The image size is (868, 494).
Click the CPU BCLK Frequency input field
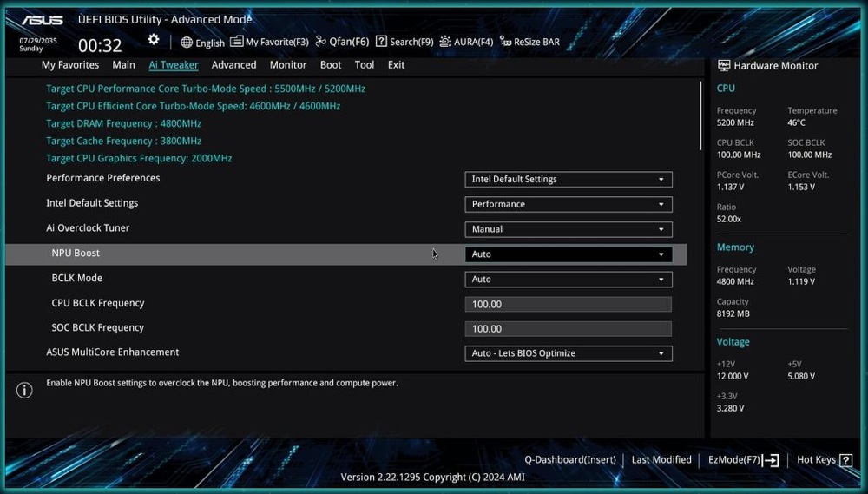pyautogui.click(x=569, y=304)
